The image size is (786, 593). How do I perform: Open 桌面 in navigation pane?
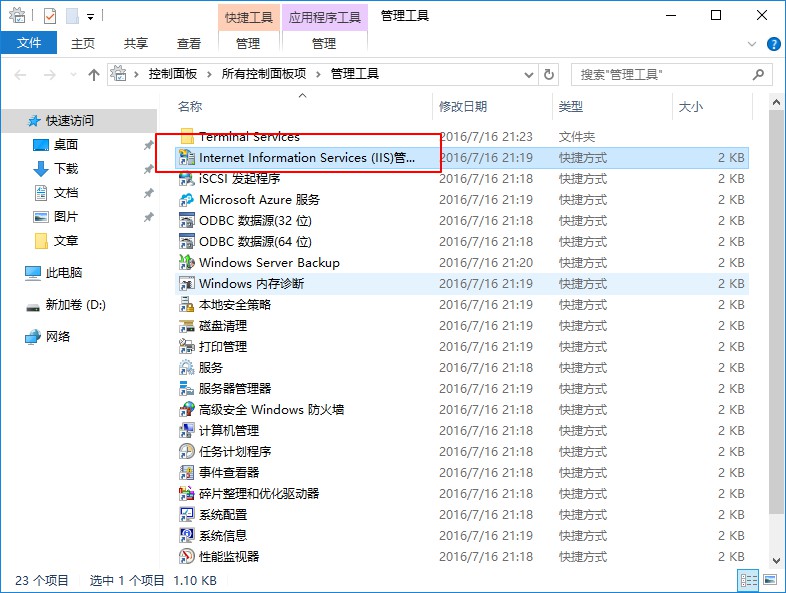tap(66, 144)
